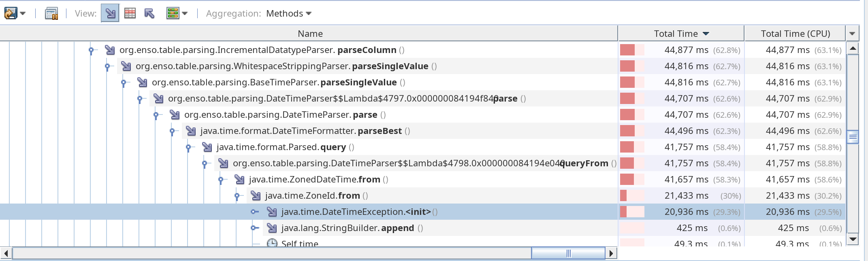Select the reverse calls view icon
The height and width of the screenshot is (261, 868).
pos(149,13)
